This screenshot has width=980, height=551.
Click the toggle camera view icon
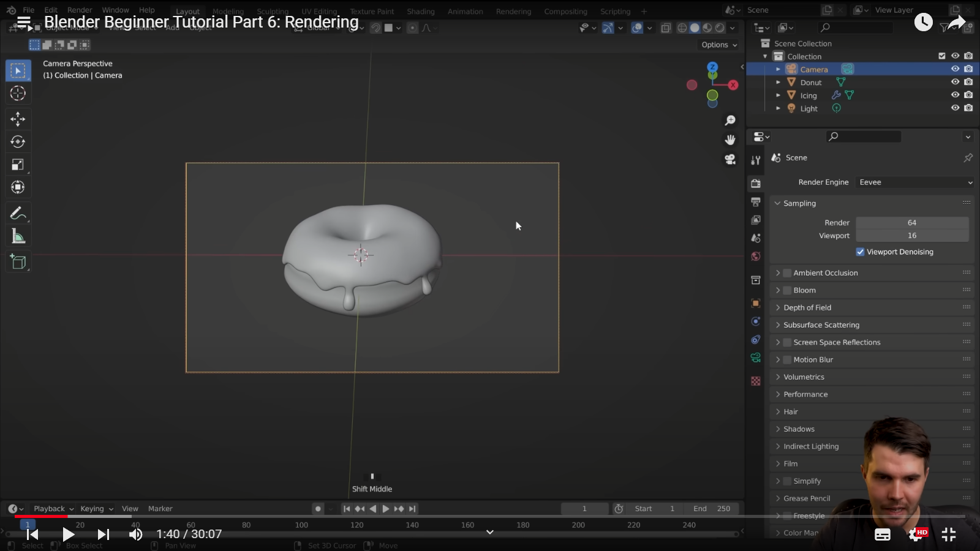730,159
